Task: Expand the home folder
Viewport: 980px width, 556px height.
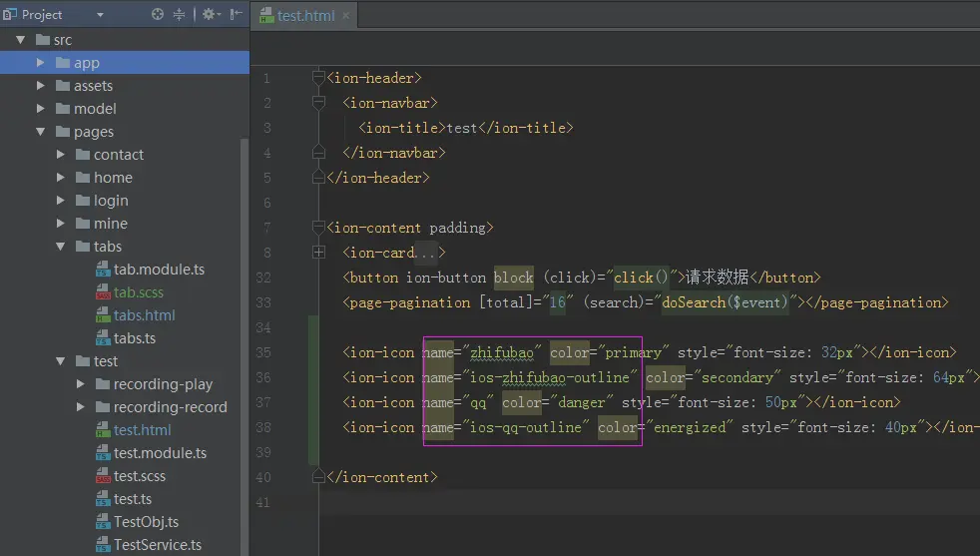Action: [x=61, y=178]
